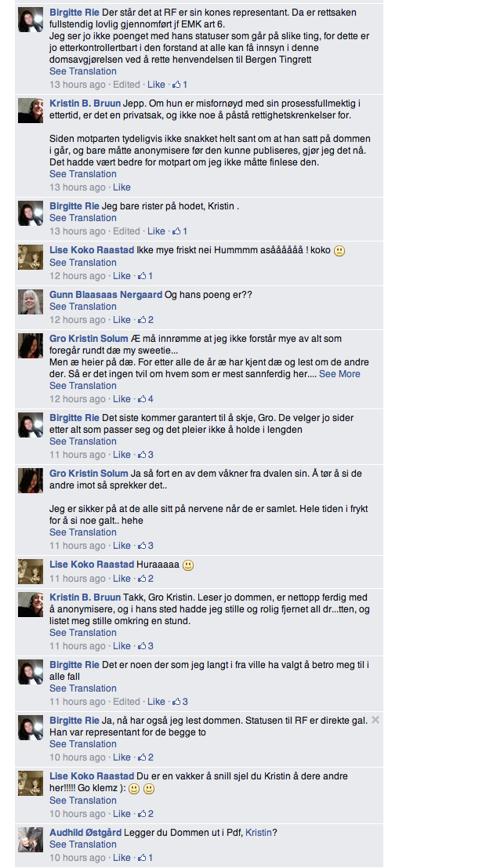Screen dimensions: 486x868
Task: Click thumbs-up icon on Gunn Blaasaas Nergaard's comment
Action: click(x=142, y=319)
